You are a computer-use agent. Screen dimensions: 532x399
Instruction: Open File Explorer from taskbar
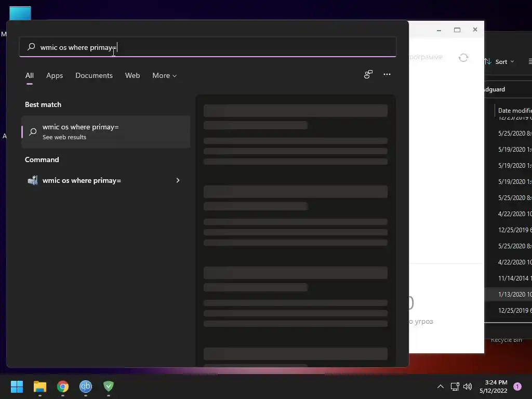39,387
